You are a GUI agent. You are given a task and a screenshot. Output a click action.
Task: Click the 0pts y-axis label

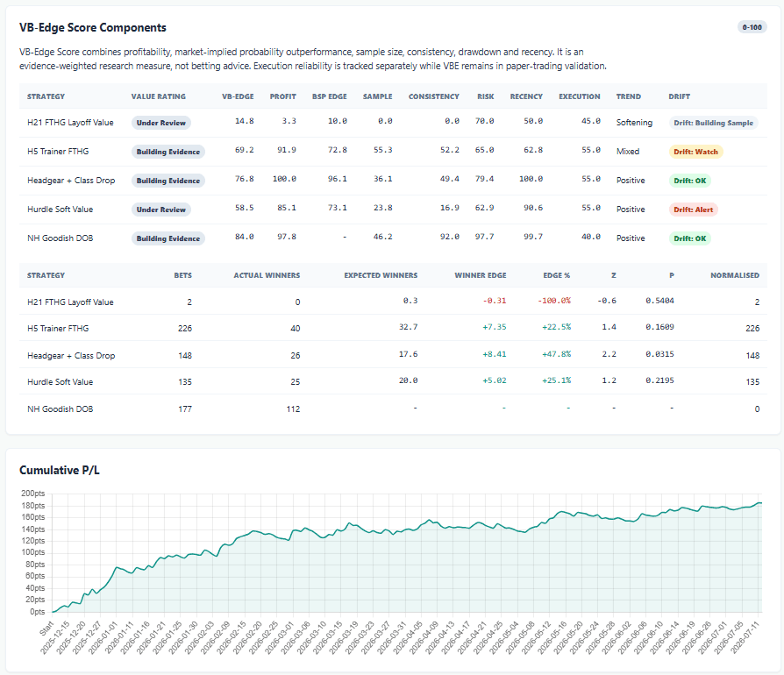pyautogui.click(x=38, y=612)
